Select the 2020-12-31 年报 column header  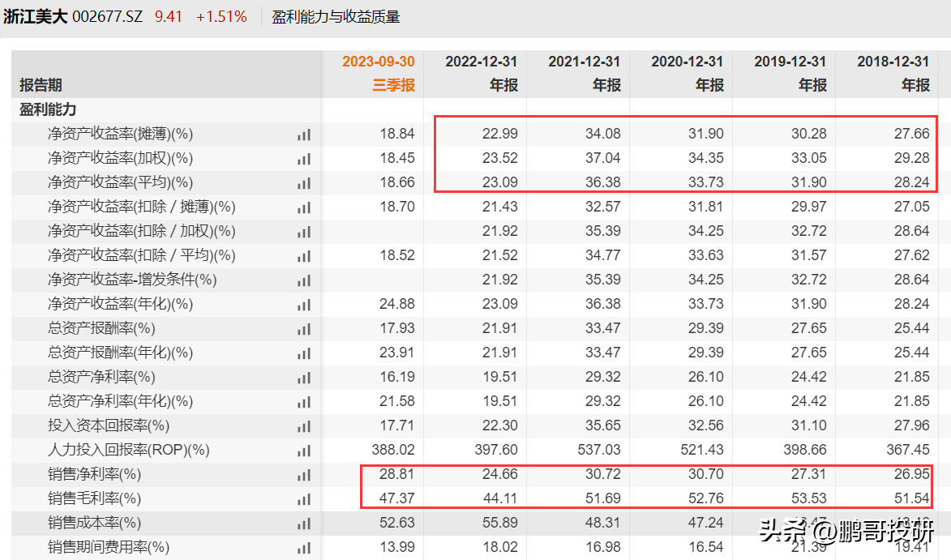pos(688,73)
